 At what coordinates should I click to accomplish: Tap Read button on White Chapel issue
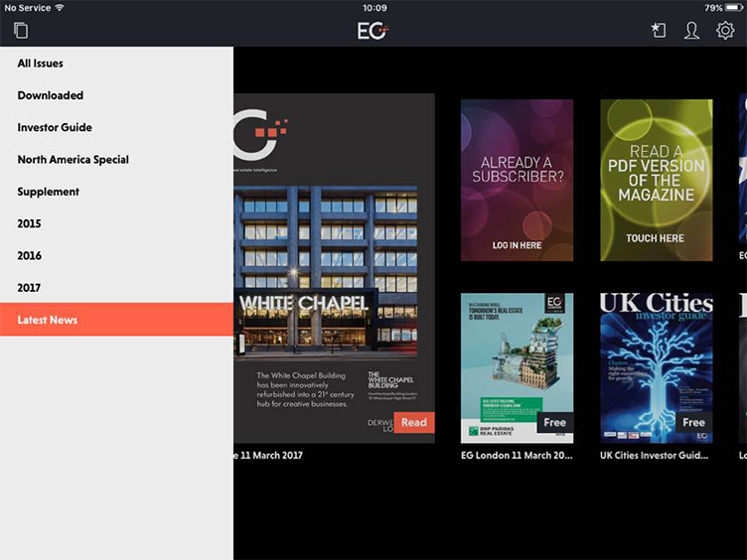point(414,422)
